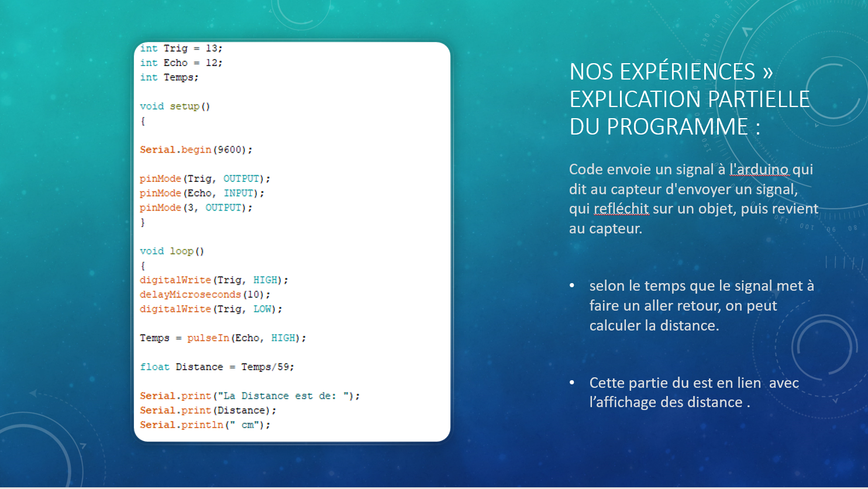The width and height of the screenshot is (868, 489).
Task: Click "DU PROGRAMME :" title line
Action: [664, 127]
